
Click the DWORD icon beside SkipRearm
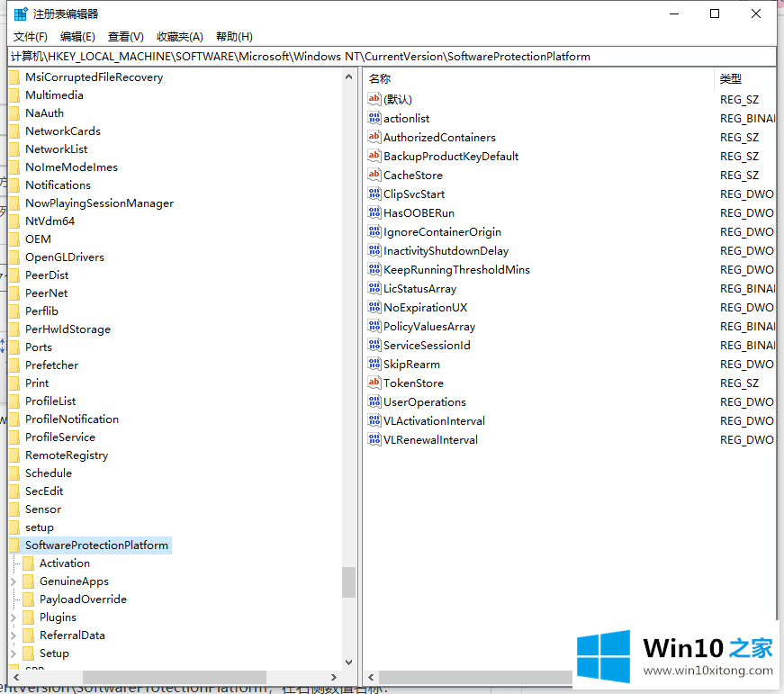click(374, 364)
